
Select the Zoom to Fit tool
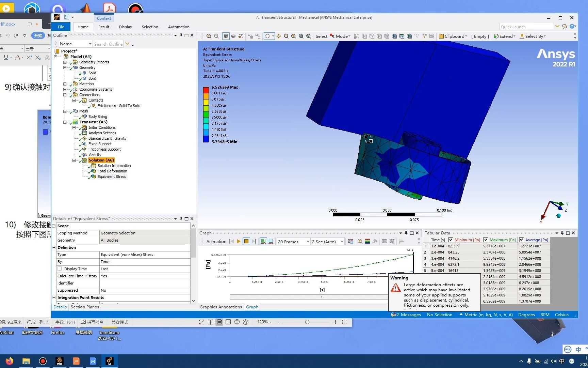click(301, 36)
